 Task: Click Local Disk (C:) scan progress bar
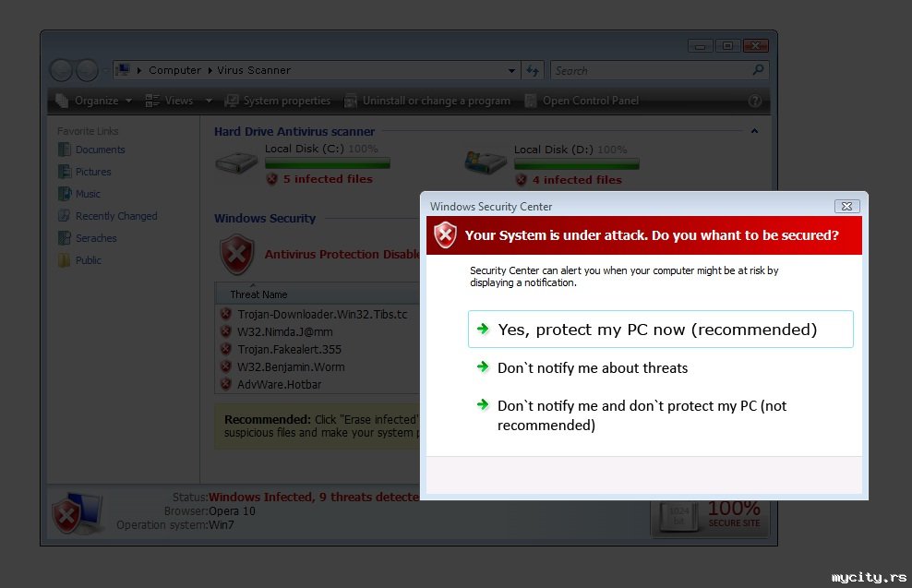click(x=328, y=164)
